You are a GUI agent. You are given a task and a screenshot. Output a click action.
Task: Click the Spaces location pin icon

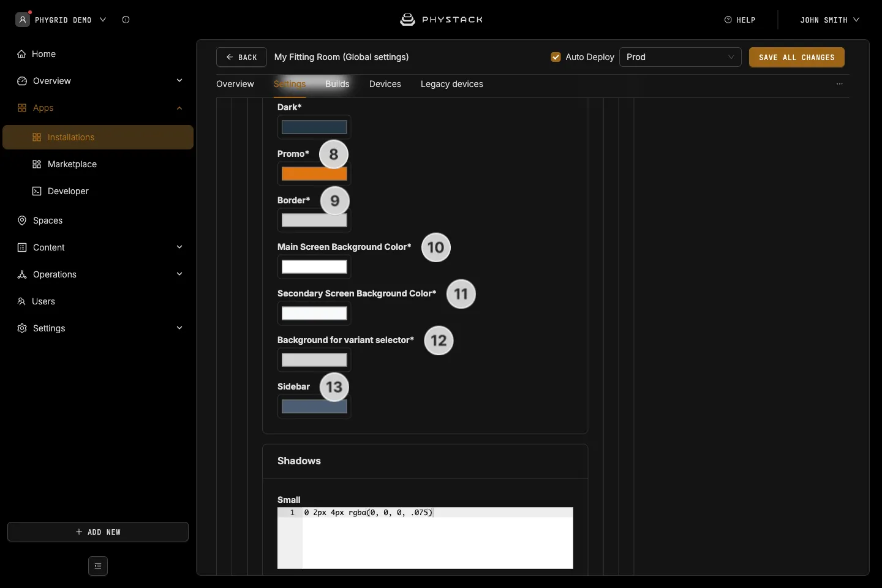click(x=22, y=221)
